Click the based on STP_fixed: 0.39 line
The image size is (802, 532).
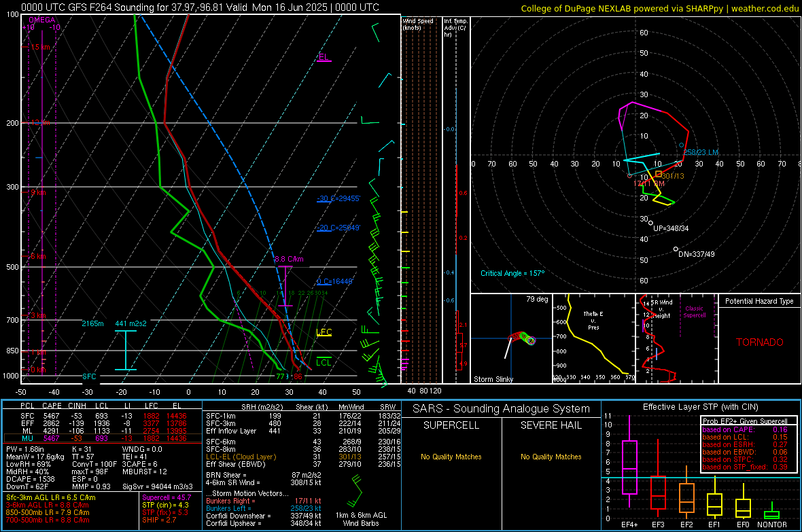(x=745, y=467)
